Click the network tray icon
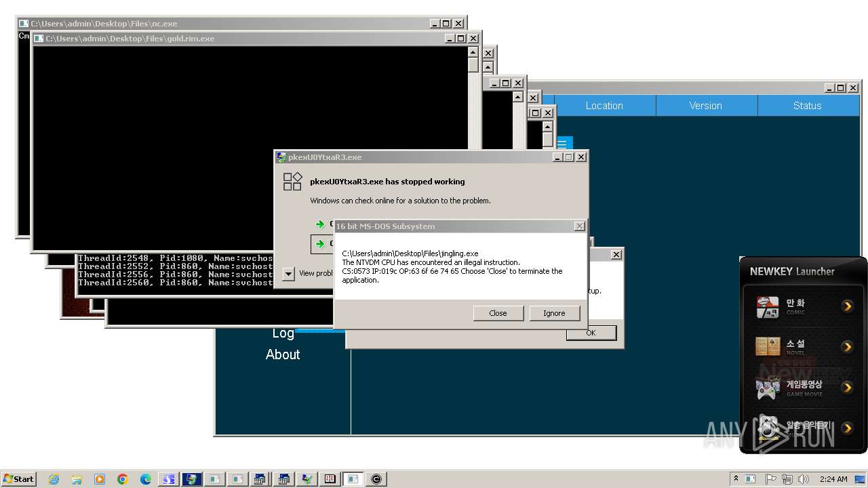The height and width of the screenshot is (488, 868). tap(788, 479)
